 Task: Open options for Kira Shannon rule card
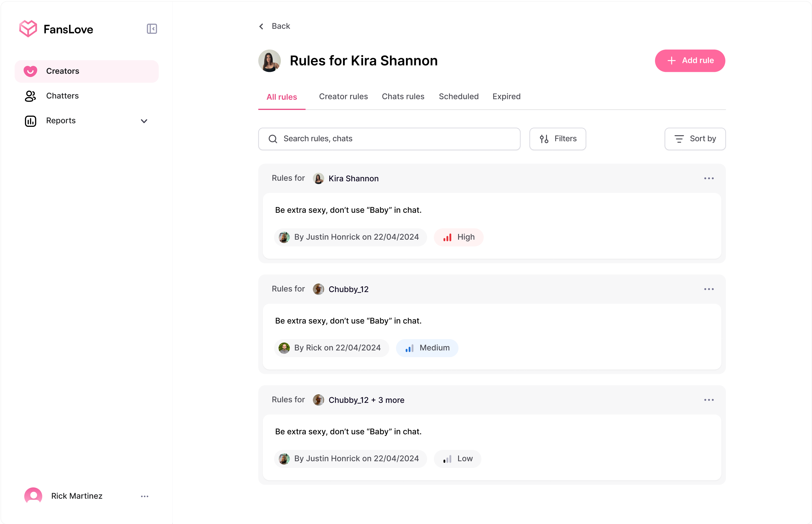tap(709, 178)
